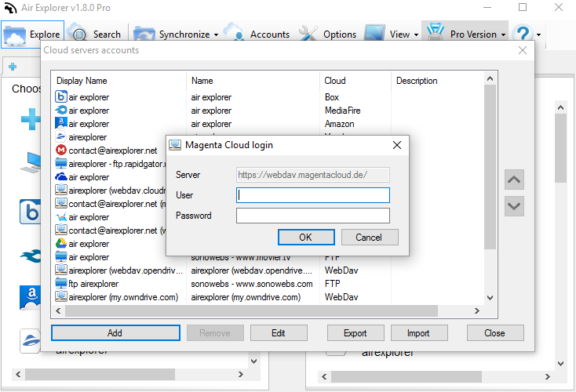Confirm login with the OK button
Screen dimensions: 576x392
306,238
